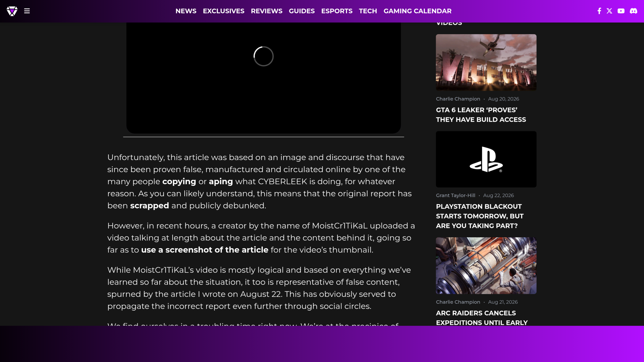Image resolution: width=644 pixels, height=362 pixels.
Task: Open the Facebook page icon
Action: click(599, 11)
